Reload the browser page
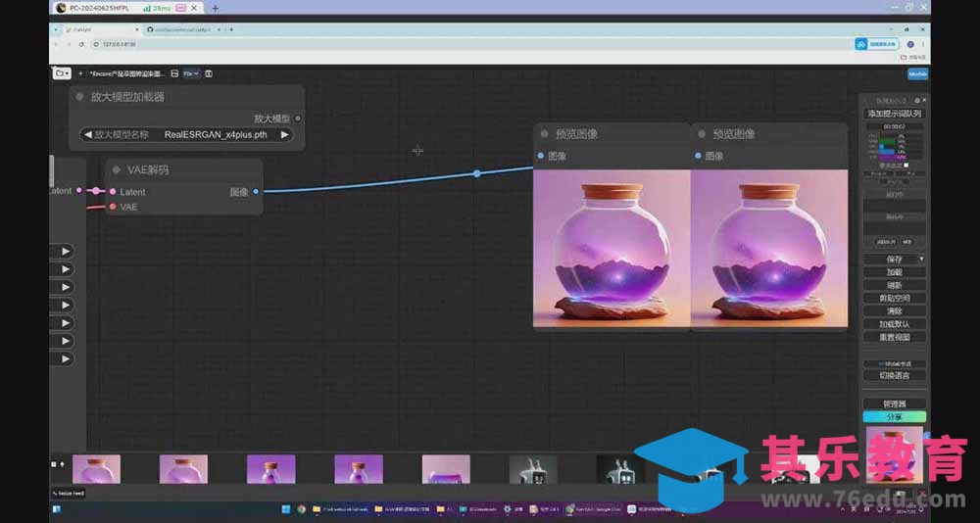The image size is (980, 523). (81, 44)
